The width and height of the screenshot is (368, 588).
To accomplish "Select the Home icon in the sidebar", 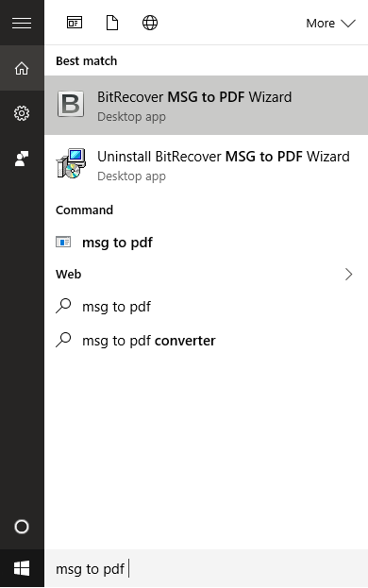I will click(x=22, y=68).
